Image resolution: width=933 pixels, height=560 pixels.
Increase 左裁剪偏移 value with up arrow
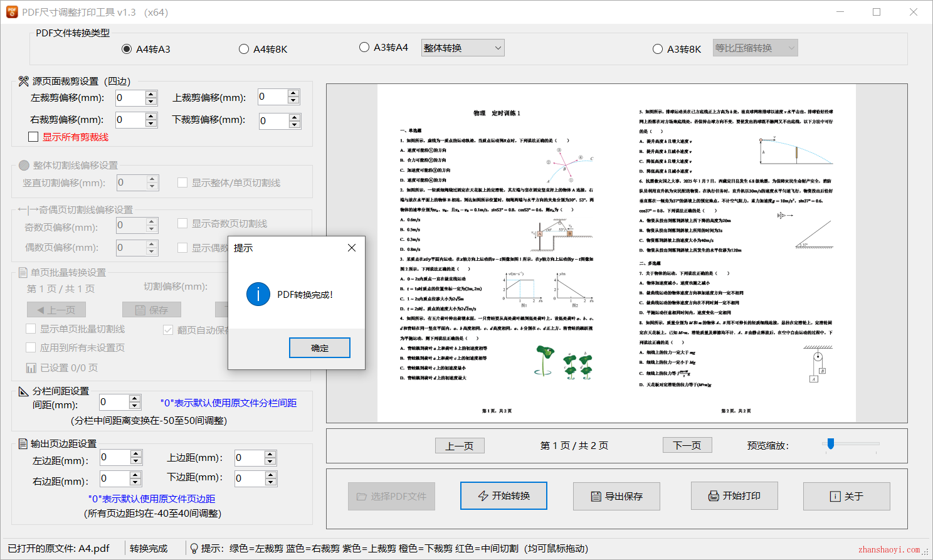pos(151,95)
